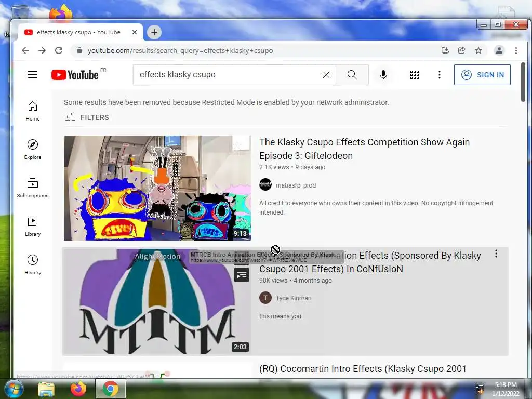The image size is (532, 399).
Task: Play the MTRCB Intro thumbnail video
Action: coord(157,301)
